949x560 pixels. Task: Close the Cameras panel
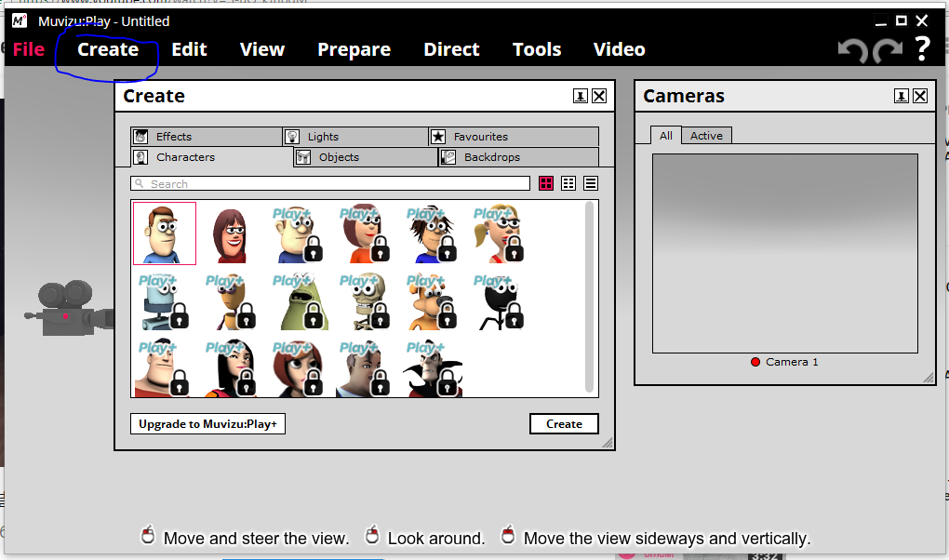tap(920, 96)
